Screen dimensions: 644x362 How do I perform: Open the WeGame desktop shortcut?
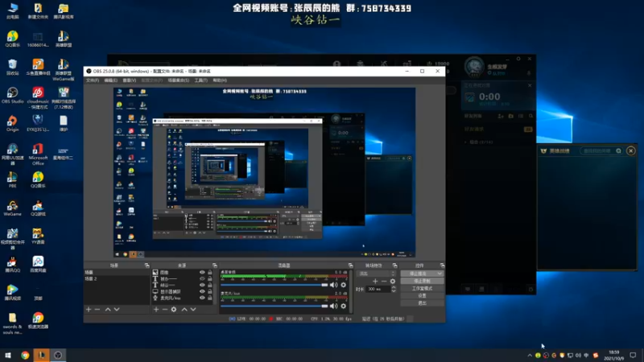[x=12, y=208]
